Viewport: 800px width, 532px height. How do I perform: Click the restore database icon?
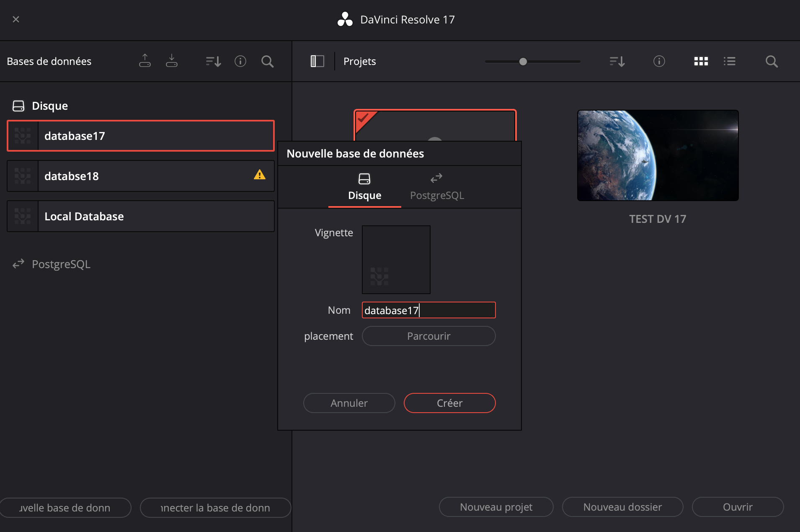coord(172,61)
